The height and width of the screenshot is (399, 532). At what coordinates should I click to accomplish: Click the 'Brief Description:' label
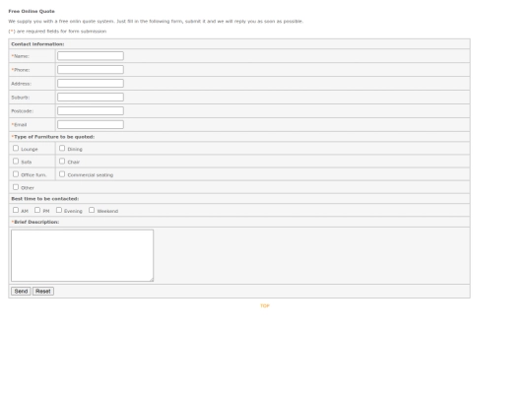point(35,222)
